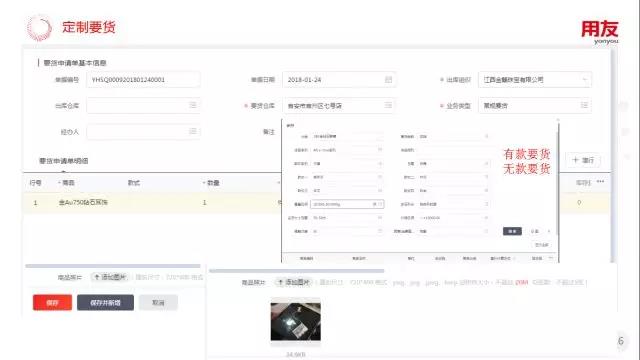This screenshot has width=640, height=360.
Task: Click the lookup icon in 出库仓库 field
Action: [x=193, y=105]
